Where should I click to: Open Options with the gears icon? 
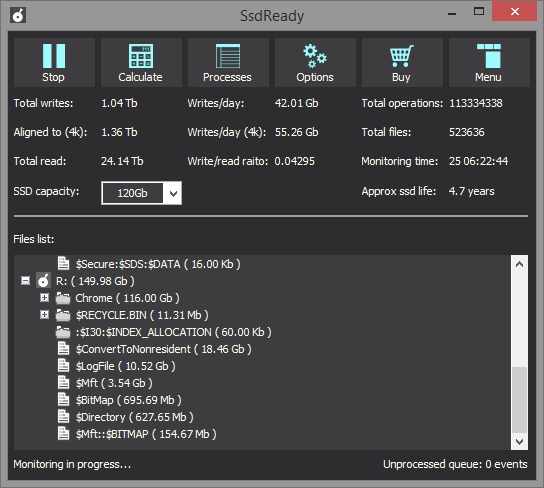click(x=315, y=62)
